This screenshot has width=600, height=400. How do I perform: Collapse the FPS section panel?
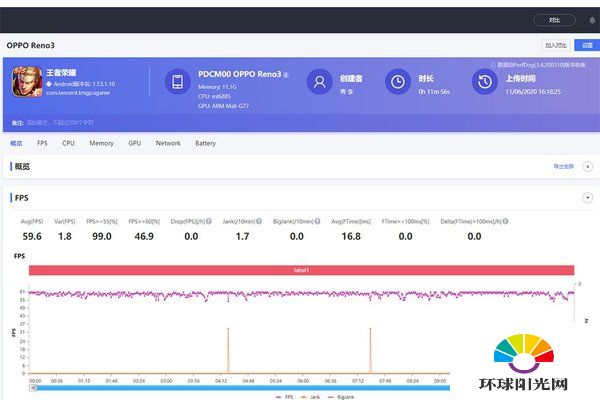pyautogui.click(x=587, y=198)
